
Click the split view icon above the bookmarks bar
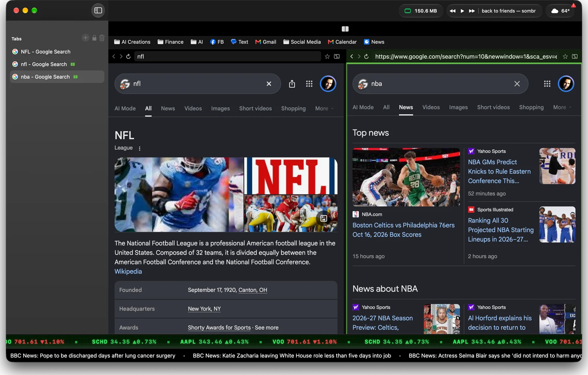tap(345, 29)
